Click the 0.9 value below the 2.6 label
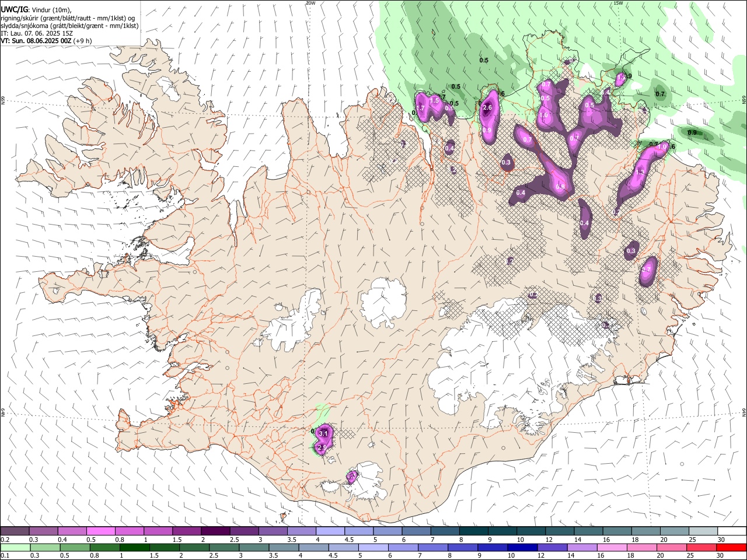Image resolution: width=747 pixels, height=560 pixels. [x=487, y=131]
